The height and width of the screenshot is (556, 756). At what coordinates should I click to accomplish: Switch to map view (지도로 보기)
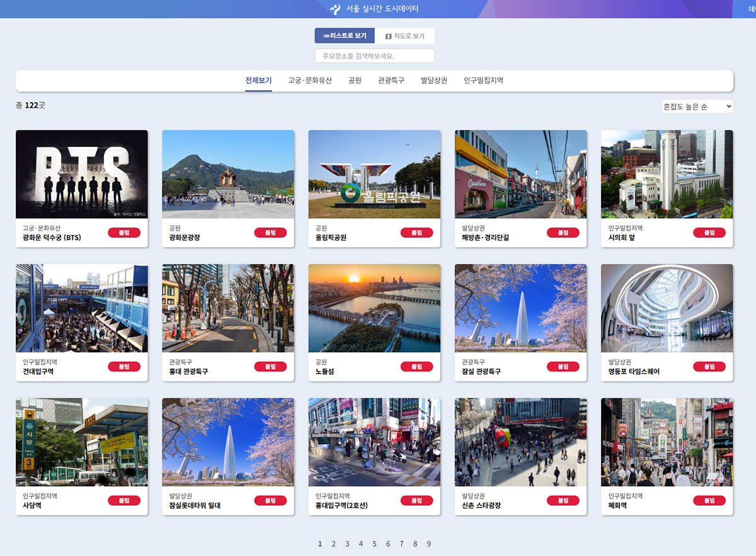tap(404, 36)
